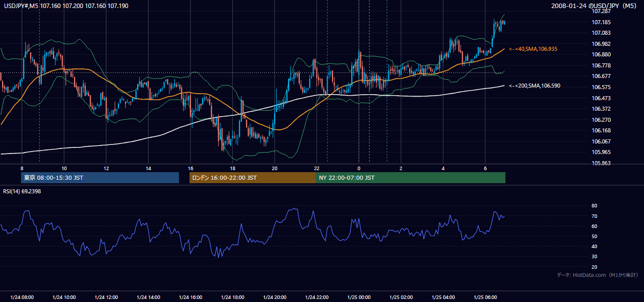Click the RSI scale value 50

point(595,236)
